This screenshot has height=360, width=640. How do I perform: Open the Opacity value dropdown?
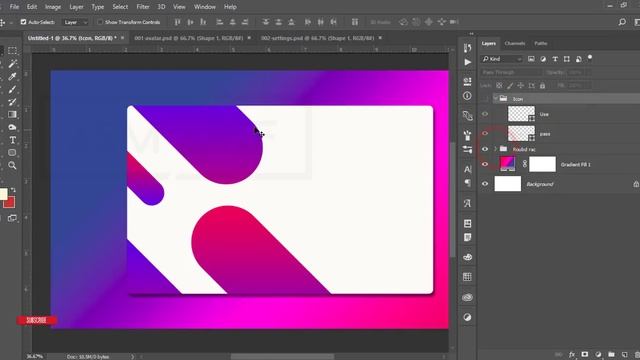tap(579, 72)
